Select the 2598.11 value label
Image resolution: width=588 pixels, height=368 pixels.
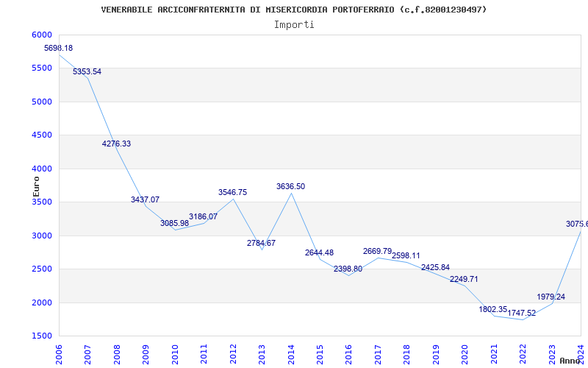(406, 255)
